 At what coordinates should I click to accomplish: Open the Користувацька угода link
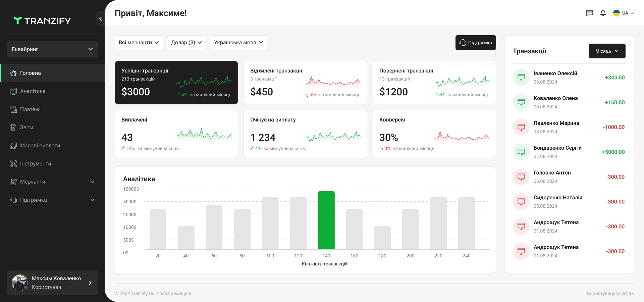point(610,293)
